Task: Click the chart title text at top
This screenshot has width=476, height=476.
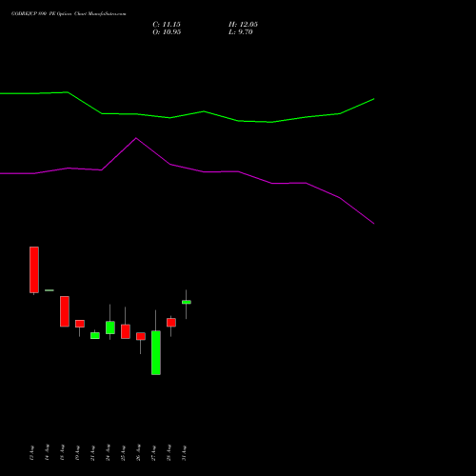Action: pos(69,14)
